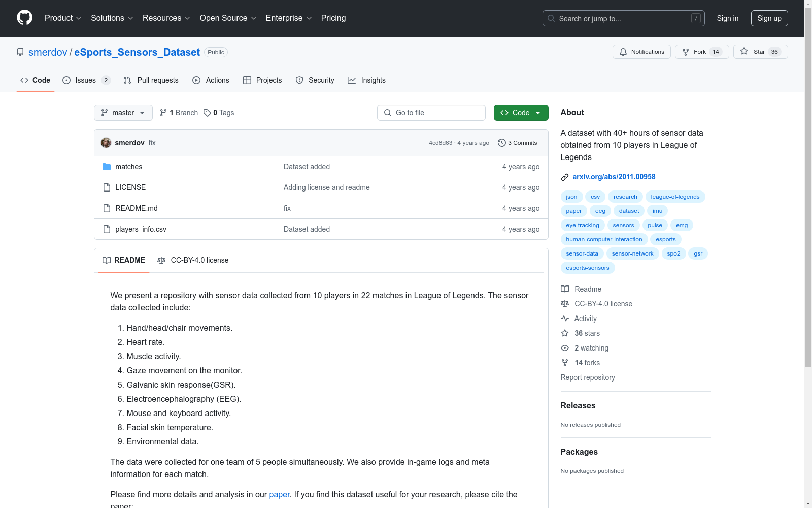Open the Open Source dropdown

click(x=228, y=18)
